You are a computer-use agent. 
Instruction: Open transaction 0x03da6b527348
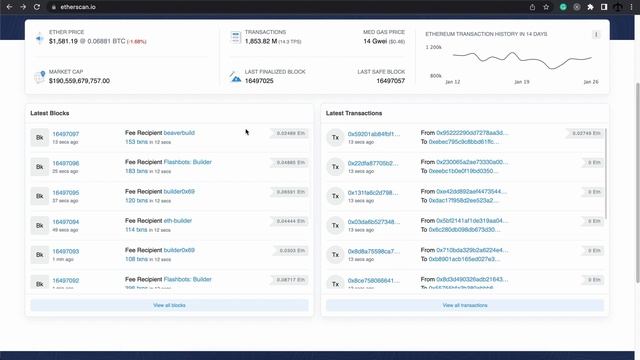(x=374, y=222)
